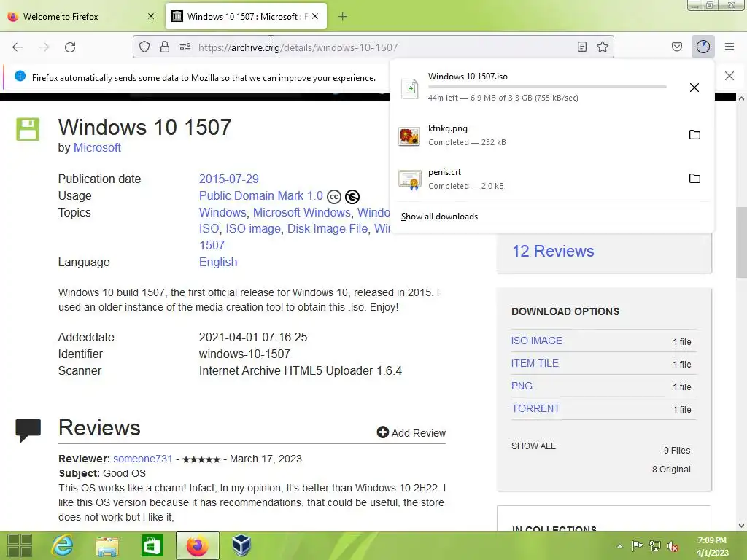Select the Windows 10 1507 : Microsoft tab
The image size is (747, 560).
(246, 17)
